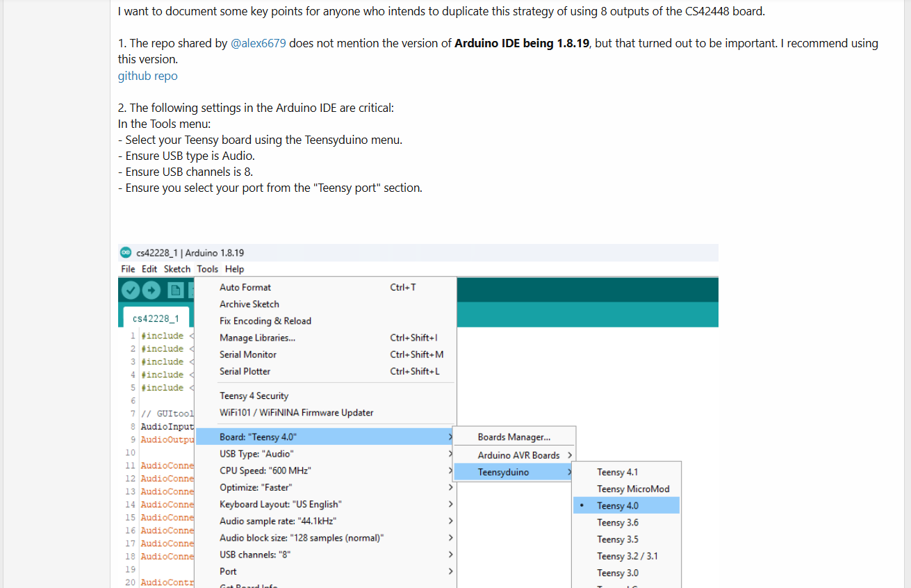Screen dimensions: 911x588
Task: Open the Sketch menu
Action: 177,269
